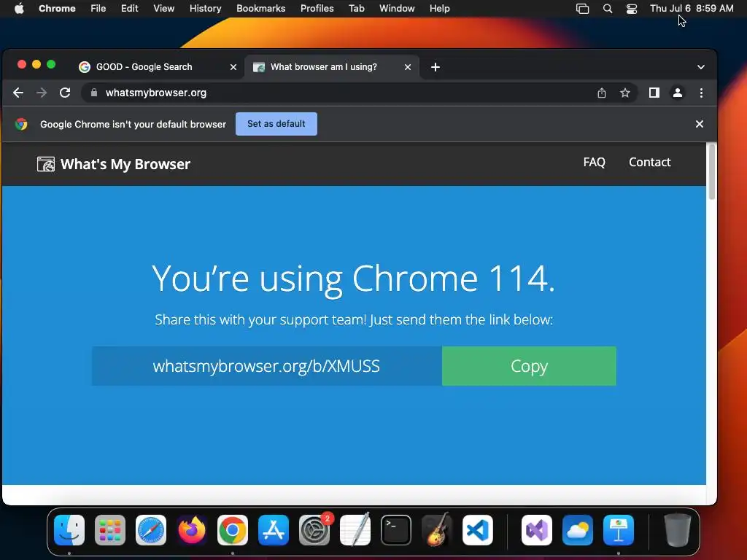The image size is (747, 560).
Task: Click the whatsmybrowser.org/b/XMUSS link field
Action: 267,366
